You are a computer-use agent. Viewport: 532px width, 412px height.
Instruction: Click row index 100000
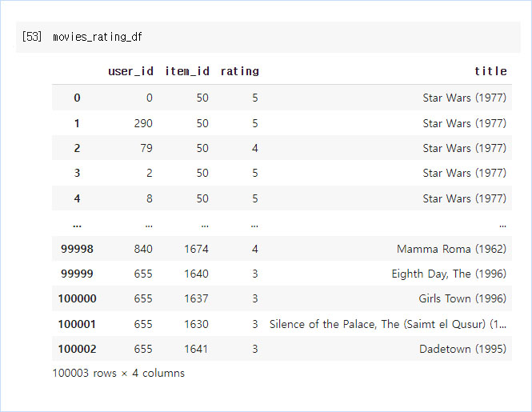(x=78, y=298)
